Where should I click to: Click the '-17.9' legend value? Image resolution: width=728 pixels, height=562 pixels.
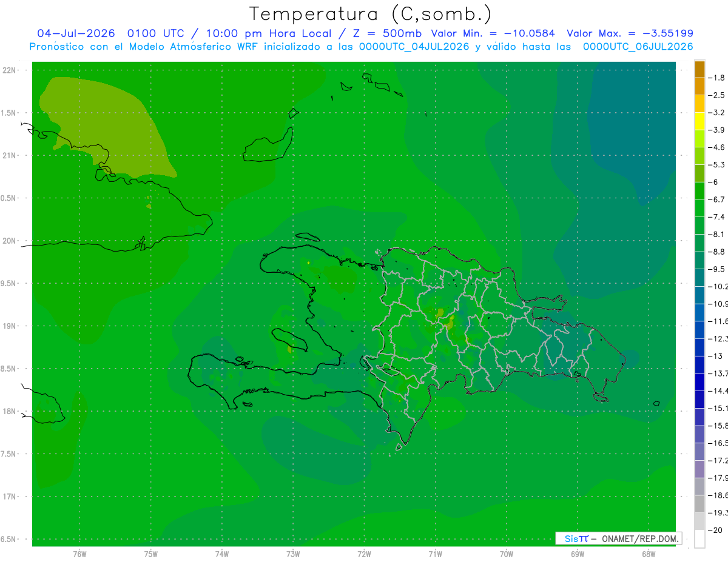718,478
